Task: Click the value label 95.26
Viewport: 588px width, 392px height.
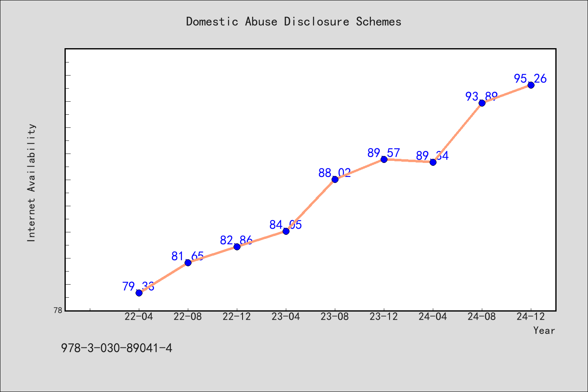Action: click(x=530, y=78)
